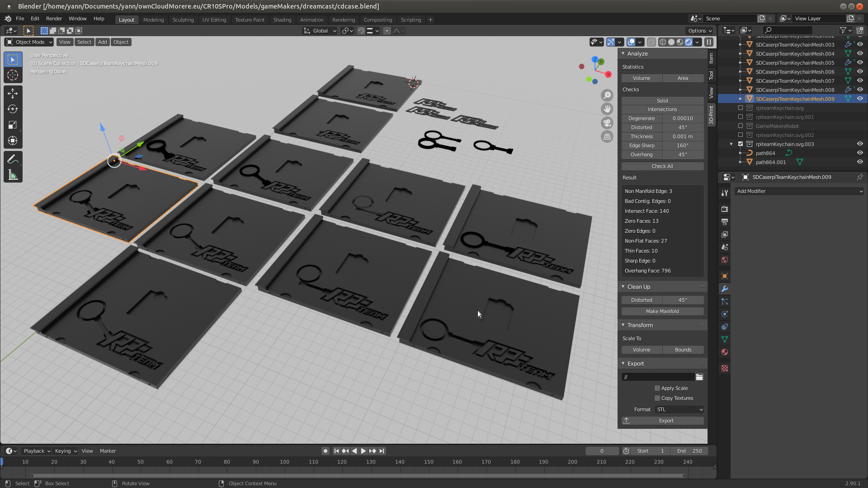This screenshot has width=868, height=488.
Task: Select the Annotate tool
Action: [13, 159]
